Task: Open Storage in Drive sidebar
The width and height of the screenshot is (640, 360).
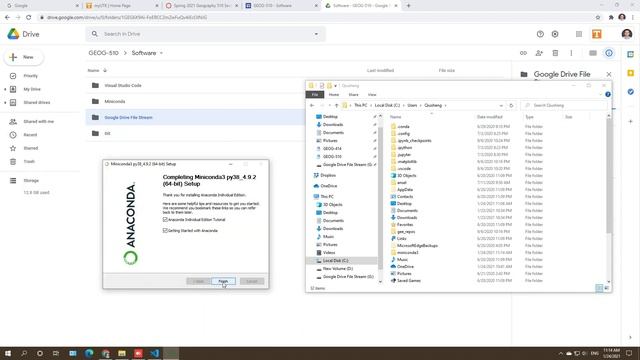Action: point(31,180)
